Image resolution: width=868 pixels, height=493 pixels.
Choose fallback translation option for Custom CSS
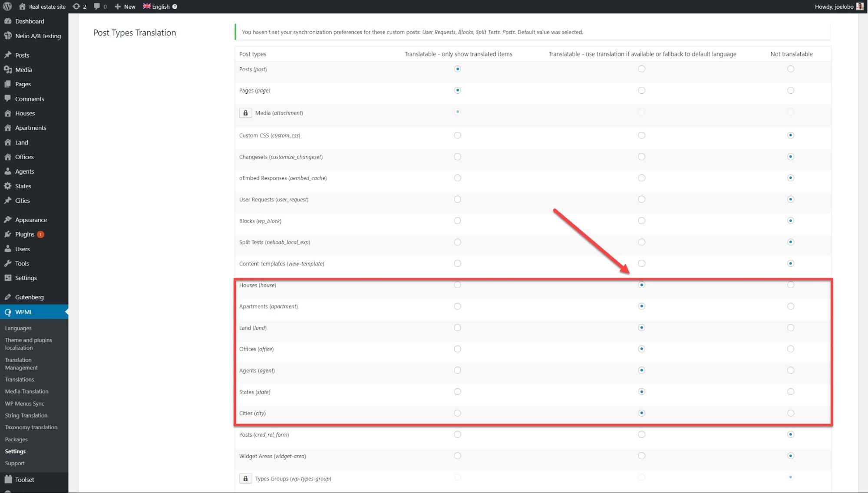[x=641, y=135]
